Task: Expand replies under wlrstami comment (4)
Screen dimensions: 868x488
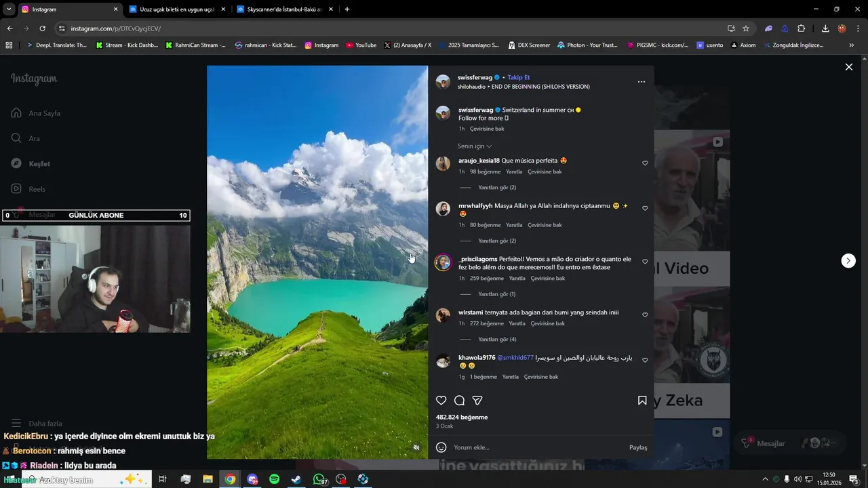Action: [x=497, y=340]
